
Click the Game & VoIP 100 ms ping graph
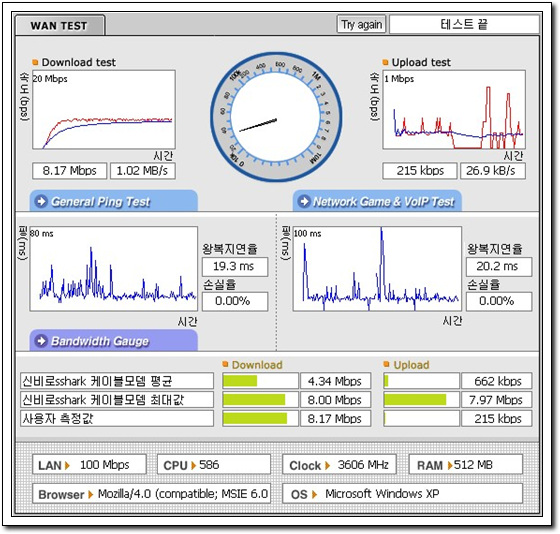(377, 269)
